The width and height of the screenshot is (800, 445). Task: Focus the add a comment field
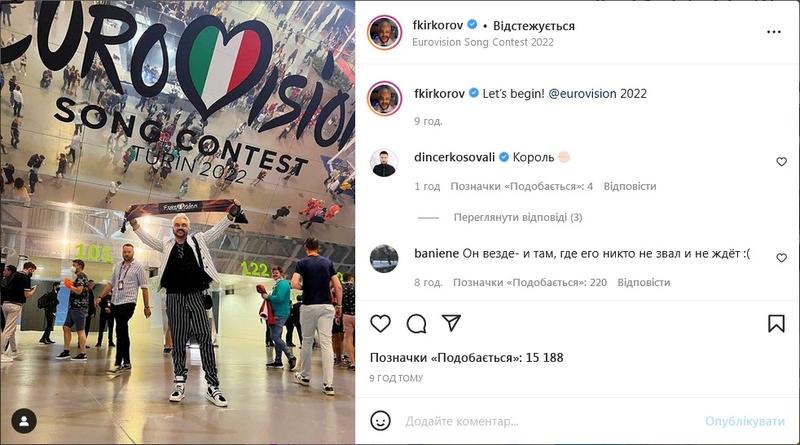[548, 422]
